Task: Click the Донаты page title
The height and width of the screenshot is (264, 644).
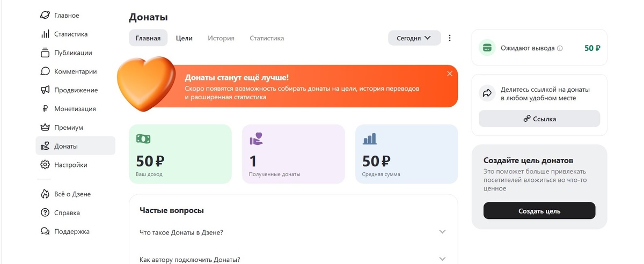Action: 149,17
